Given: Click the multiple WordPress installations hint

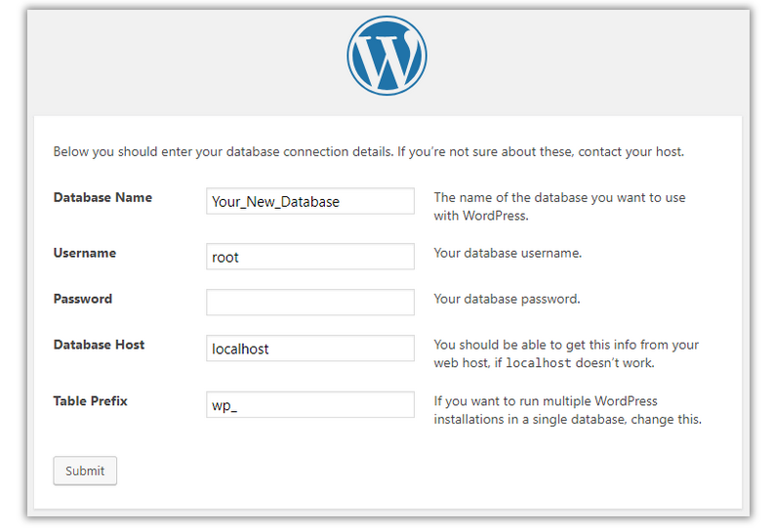Looking at the screenshot, I should click(x=568, y=410).
